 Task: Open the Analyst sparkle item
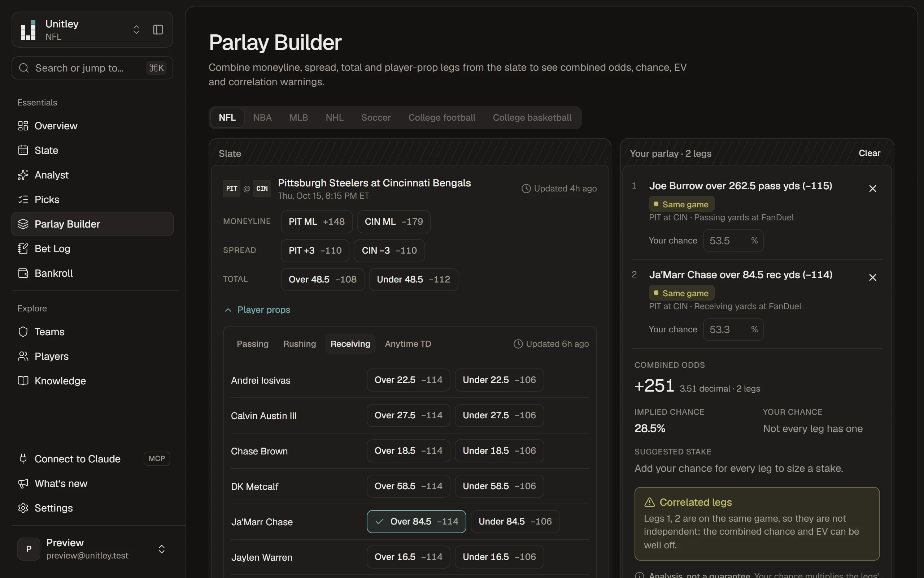pyautogui.click(x=92, y=175)
